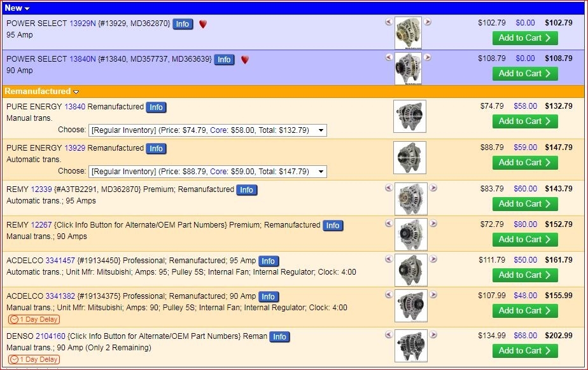Show previous image for REMY 12267
The width and height of the screenshot is (588, 370).
(x=389, y=223)
